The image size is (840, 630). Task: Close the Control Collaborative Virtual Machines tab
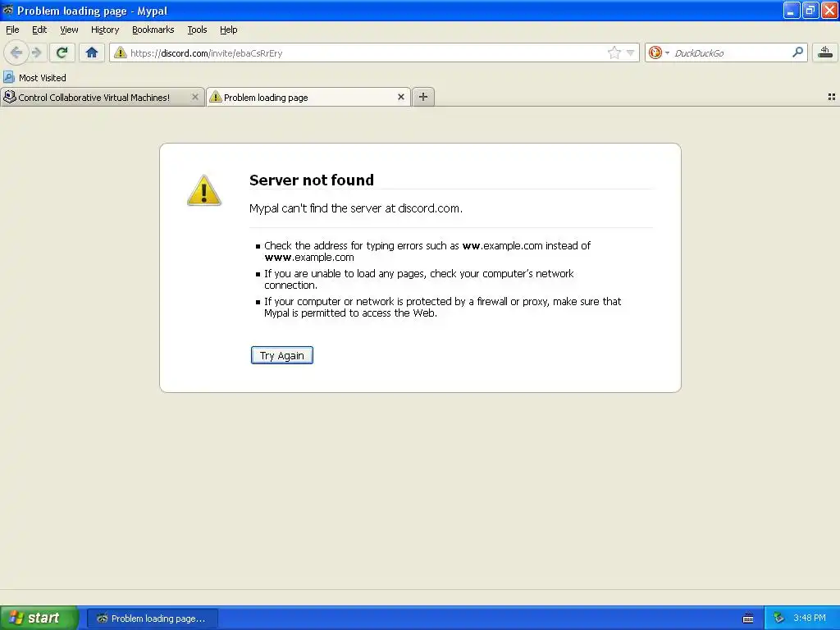[195, 97]
